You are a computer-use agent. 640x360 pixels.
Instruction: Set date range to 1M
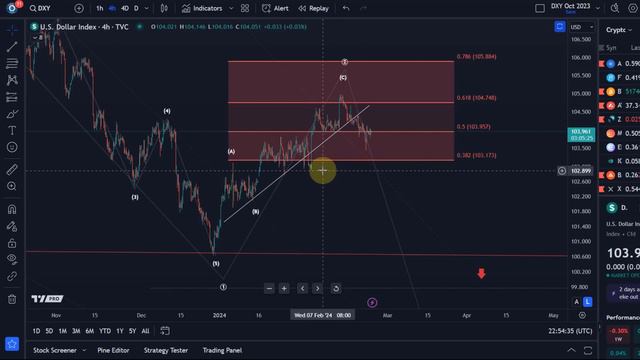62,331
